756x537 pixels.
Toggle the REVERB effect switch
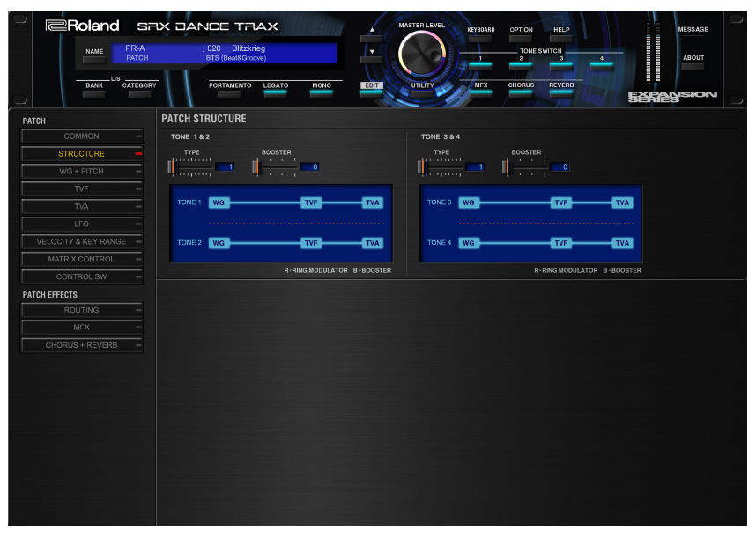561,93
